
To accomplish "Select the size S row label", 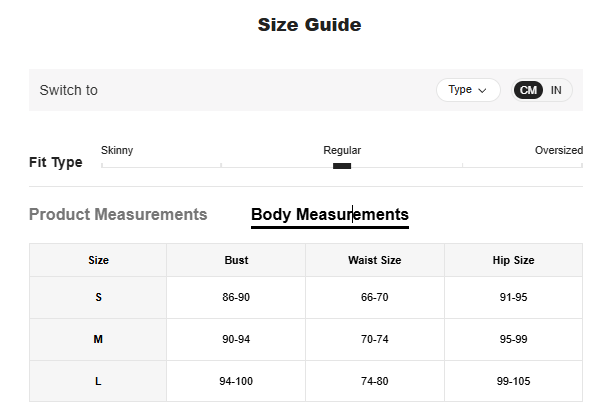I will pyautogui.click(x=98, y=297).
